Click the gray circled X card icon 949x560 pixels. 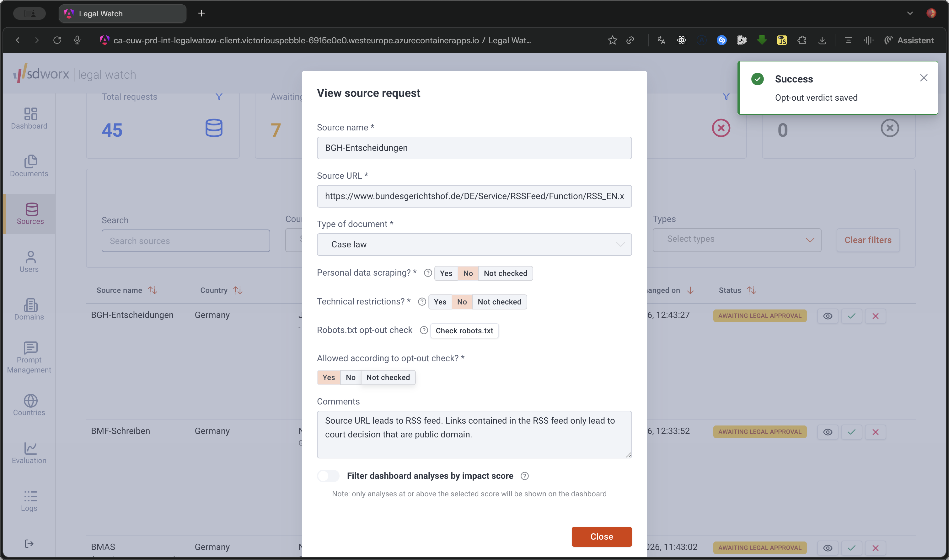889,128
